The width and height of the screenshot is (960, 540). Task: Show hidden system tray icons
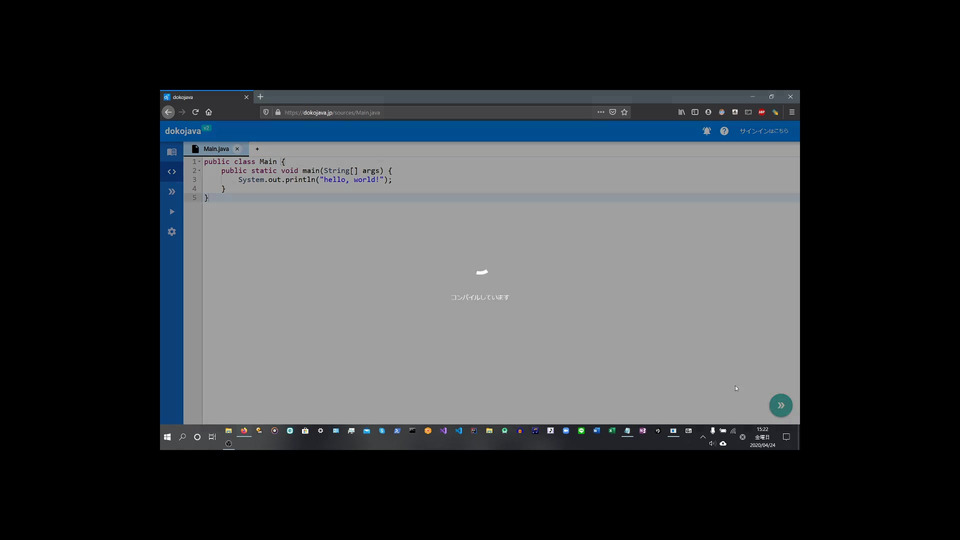tap(703, 437)
